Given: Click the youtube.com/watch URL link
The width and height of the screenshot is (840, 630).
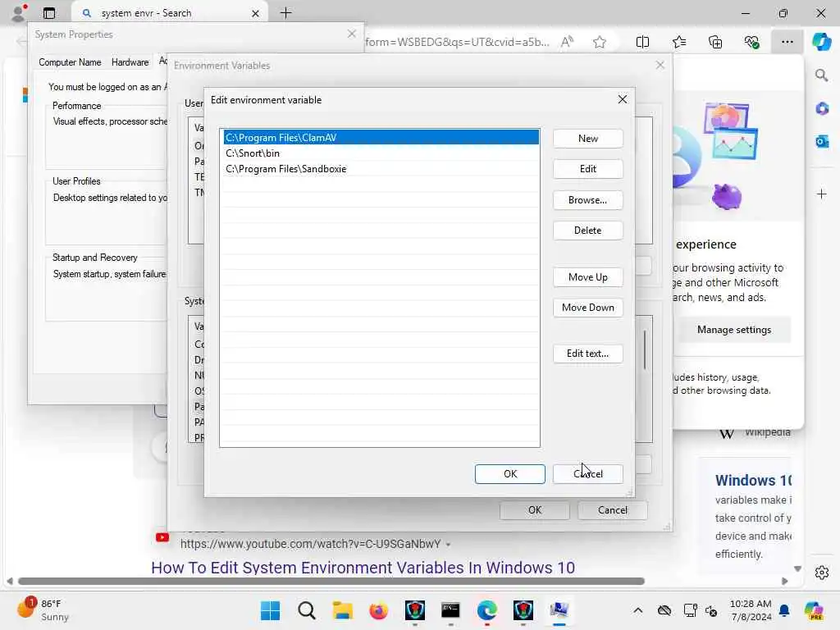Looking at the screenshot, I should pyautogui.click(x=311, y=544).
